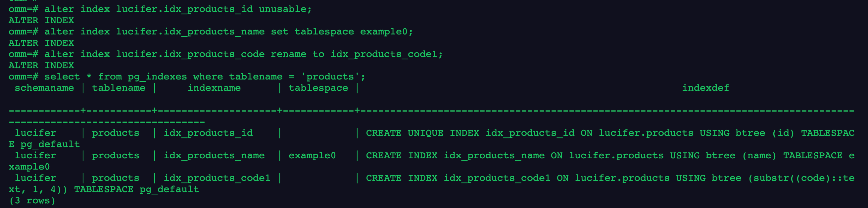Click the wrapped 'E pg_default' line
Viewport: 868px width, 208px height.
point(44,144)
